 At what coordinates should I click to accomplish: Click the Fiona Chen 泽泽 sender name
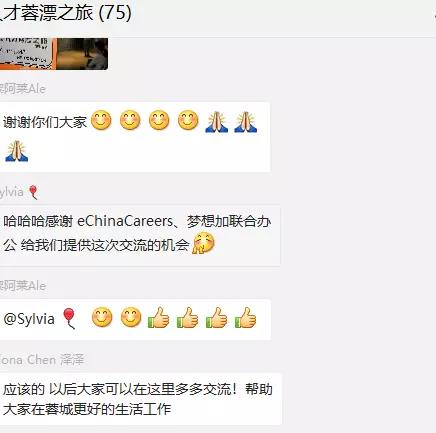coord(42,360)
